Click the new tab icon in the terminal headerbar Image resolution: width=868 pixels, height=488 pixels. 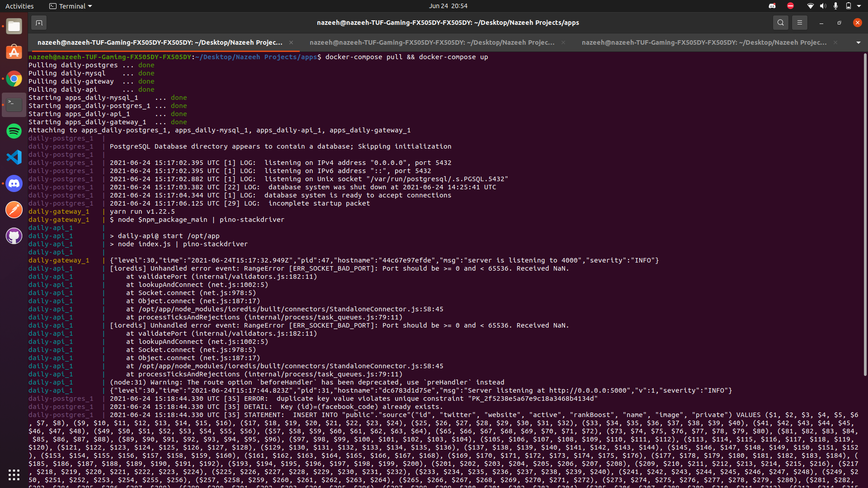click(39, 23)
